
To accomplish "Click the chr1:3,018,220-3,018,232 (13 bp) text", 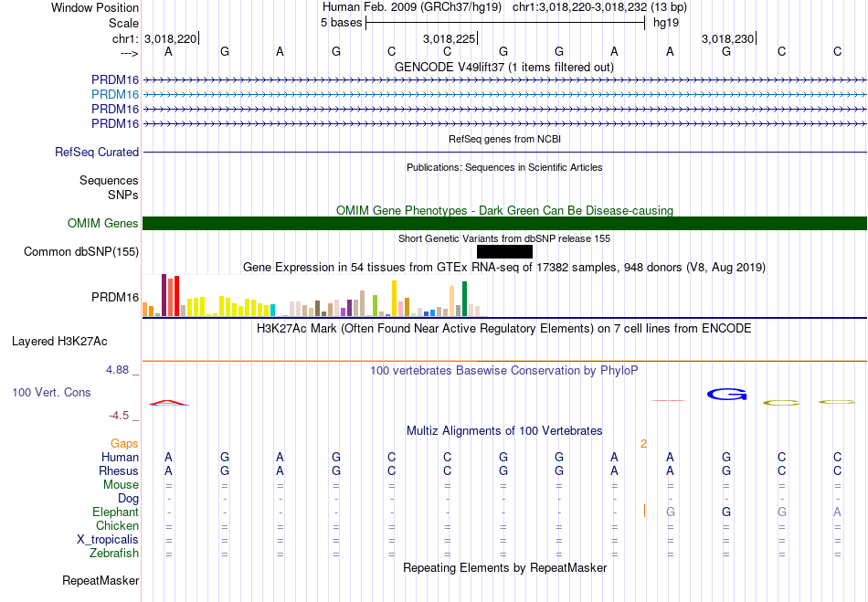I will click(599, 7).
